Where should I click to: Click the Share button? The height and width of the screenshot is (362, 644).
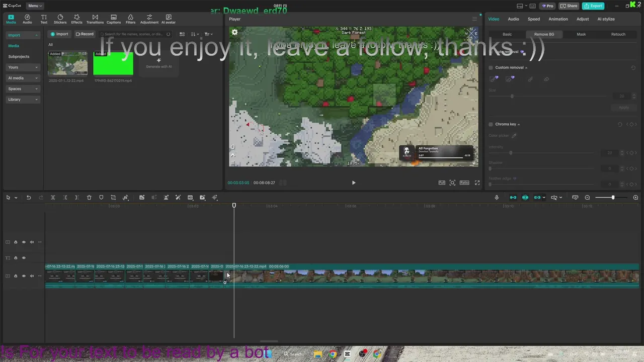pos(569,6)
